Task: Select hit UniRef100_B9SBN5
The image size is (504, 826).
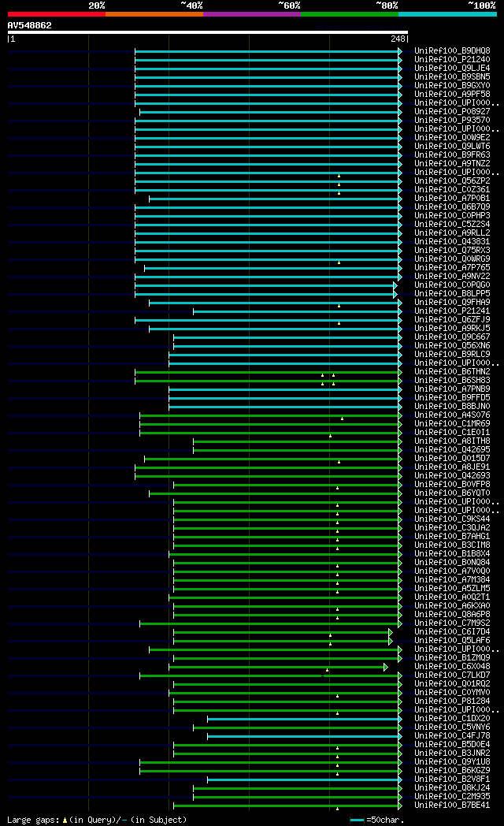Action: coord(452,76)
